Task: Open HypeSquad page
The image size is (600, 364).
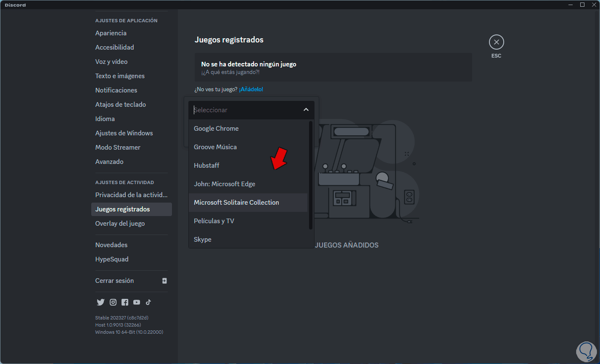Action: [132, 259]
